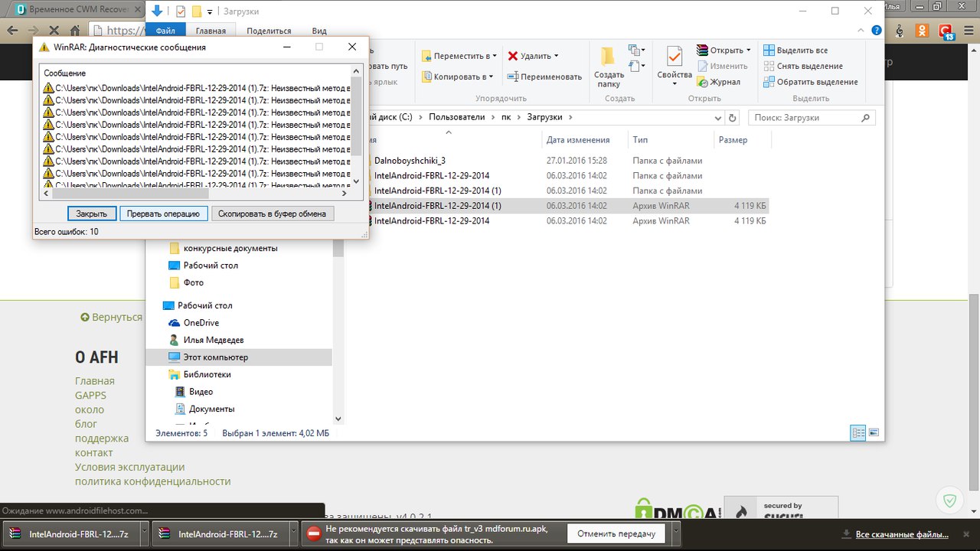Open the Поделиться ribbon tab

(269, 31)
